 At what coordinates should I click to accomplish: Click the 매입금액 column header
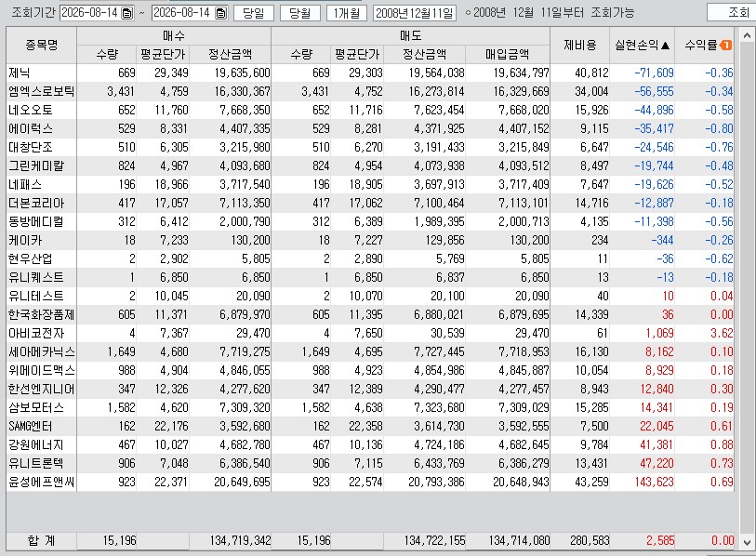[x=508, y=55]
